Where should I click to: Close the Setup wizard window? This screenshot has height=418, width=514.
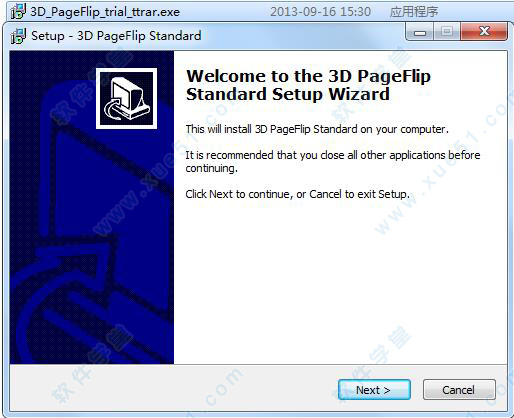tap(484, 32)
